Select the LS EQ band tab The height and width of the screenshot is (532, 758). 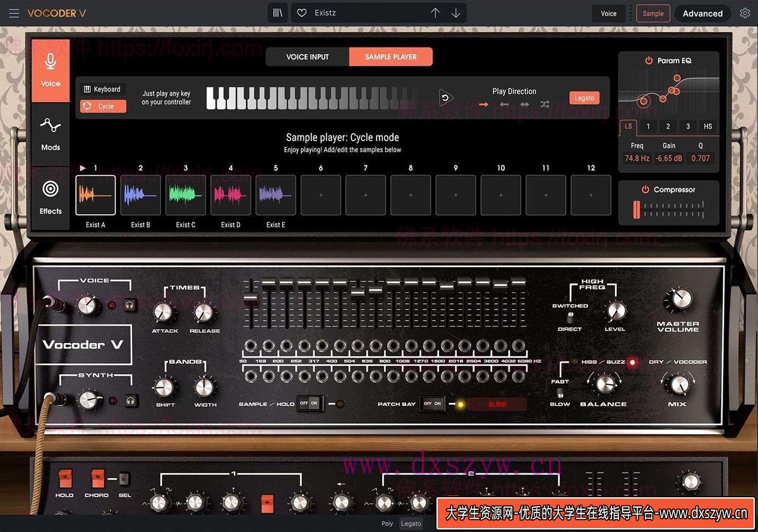tap(629, 126)
